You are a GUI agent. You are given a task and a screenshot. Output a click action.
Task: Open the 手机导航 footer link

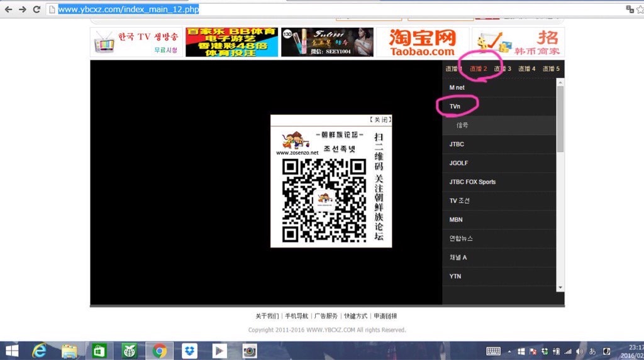[297, 316]
